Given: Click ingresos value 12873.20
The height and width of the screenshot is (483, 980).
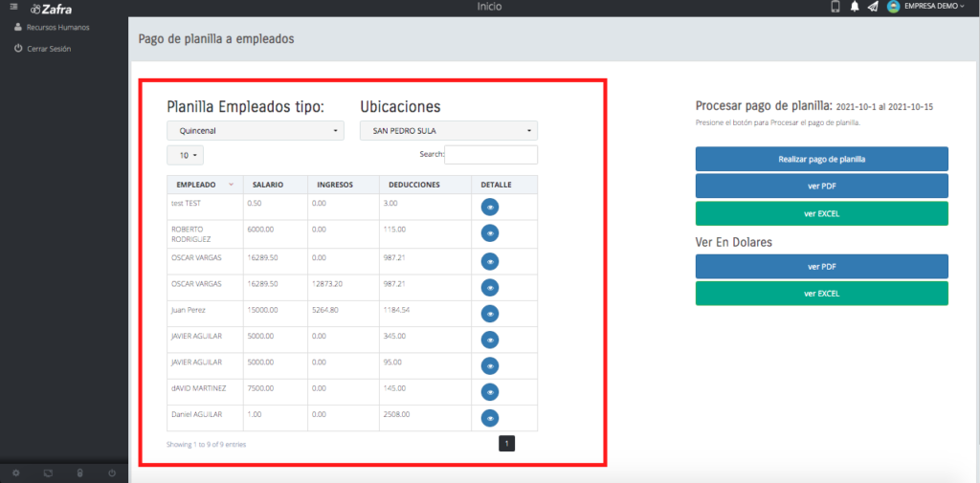Looking at the screenshot, I should coord(327,284).
